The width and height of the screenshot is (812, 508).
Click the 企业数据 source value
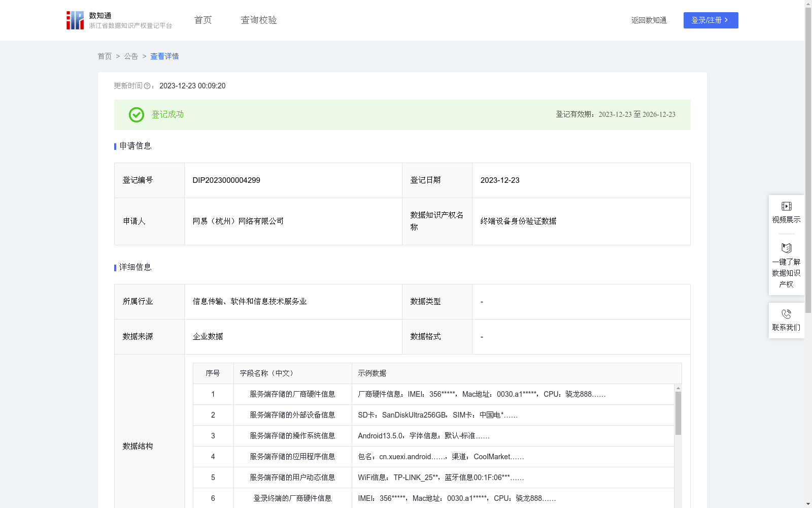click(x=208, y=337)
